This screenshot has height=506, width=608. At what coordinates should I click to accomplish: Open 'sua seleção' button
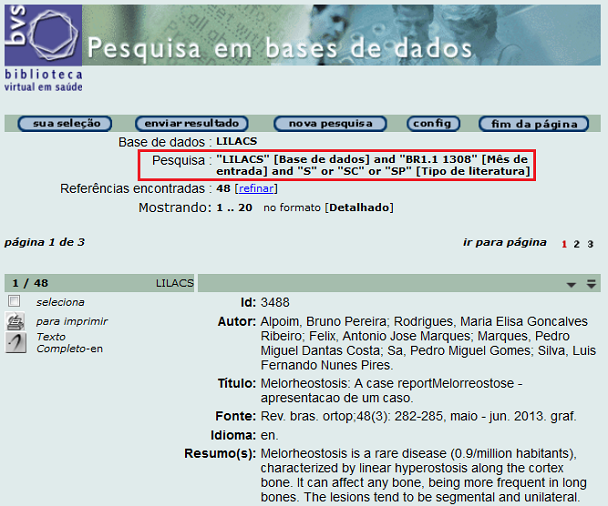point(65,124)
